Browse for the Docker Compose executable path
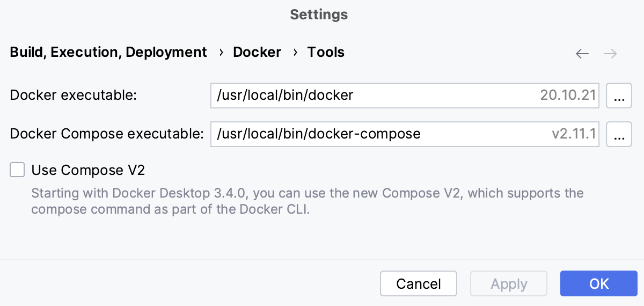 [x=619, y=134]
